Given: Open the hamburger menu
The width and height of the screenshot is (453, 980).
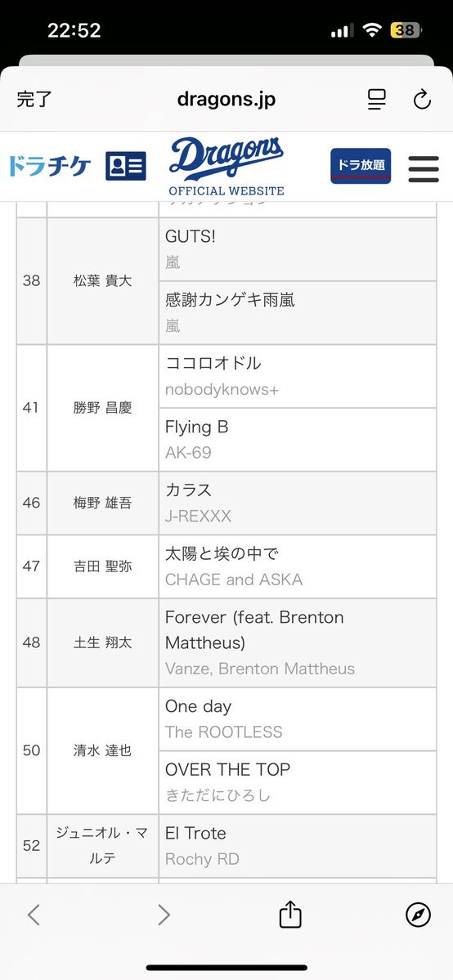Looking at the screenshot, I should (424, 168).
